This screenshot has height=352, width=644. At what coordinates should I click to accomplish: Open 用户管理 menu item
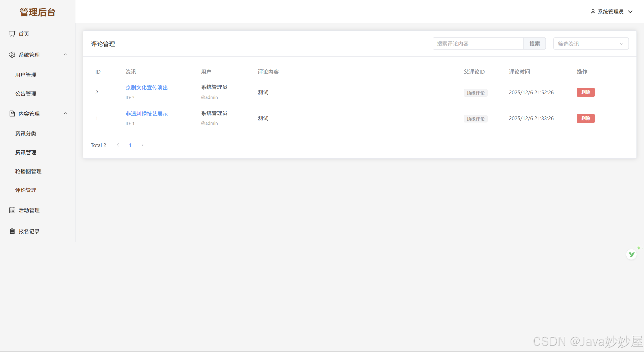pos(26,75)
